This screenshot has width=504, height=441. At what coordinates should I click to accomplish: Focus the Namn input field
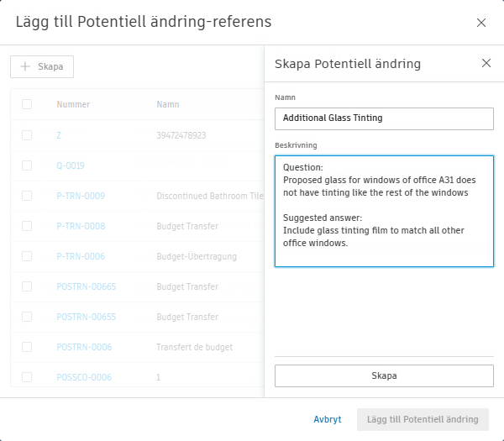click(x=384, y=118)
